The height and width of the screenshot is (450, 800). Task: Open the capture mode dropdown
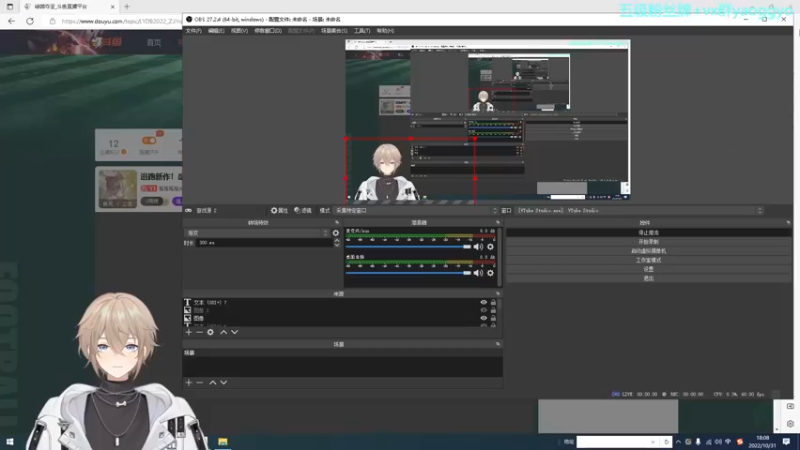point(415,210)
